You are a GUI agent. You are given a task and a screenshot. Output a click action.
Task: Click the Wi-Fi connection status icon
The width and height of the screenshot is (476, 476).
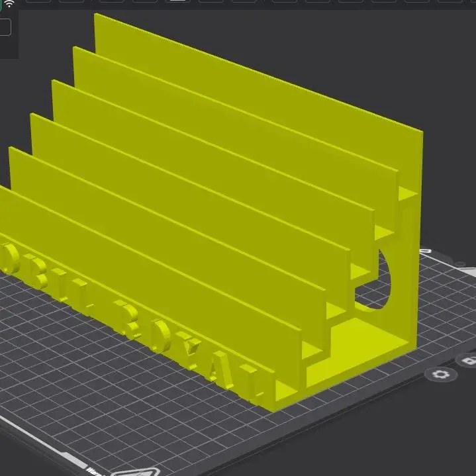(x=9, y=4)
